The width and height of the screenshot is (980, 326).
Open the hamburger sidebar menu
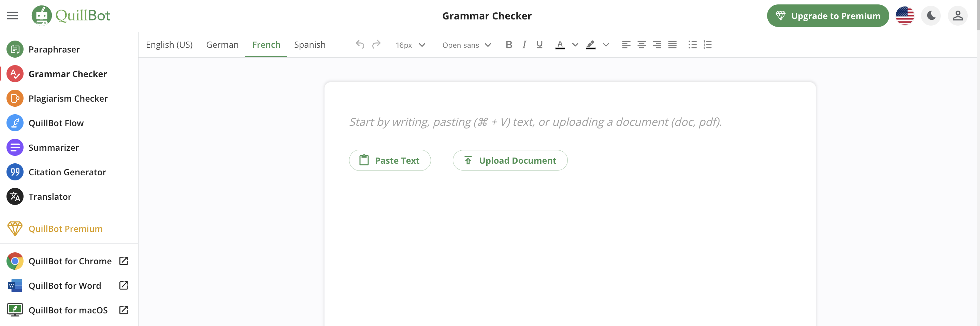pyautogui.click(x=13, y=16)
